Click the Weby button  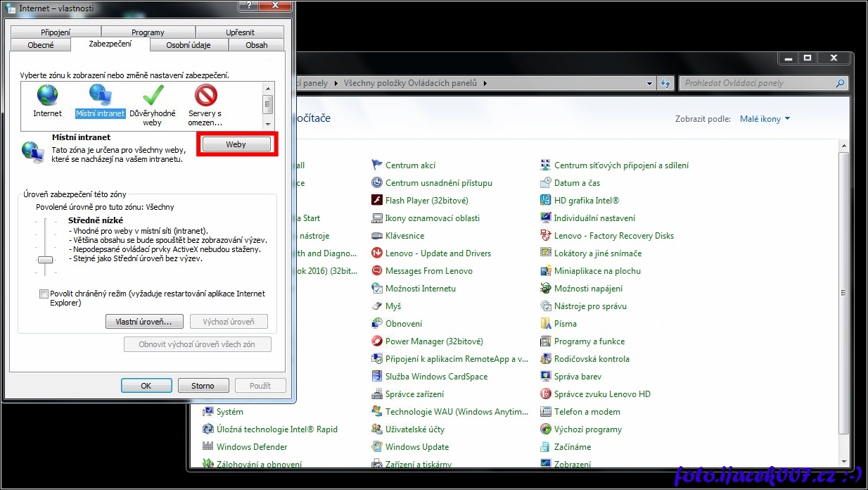click(x=236, y=144)
